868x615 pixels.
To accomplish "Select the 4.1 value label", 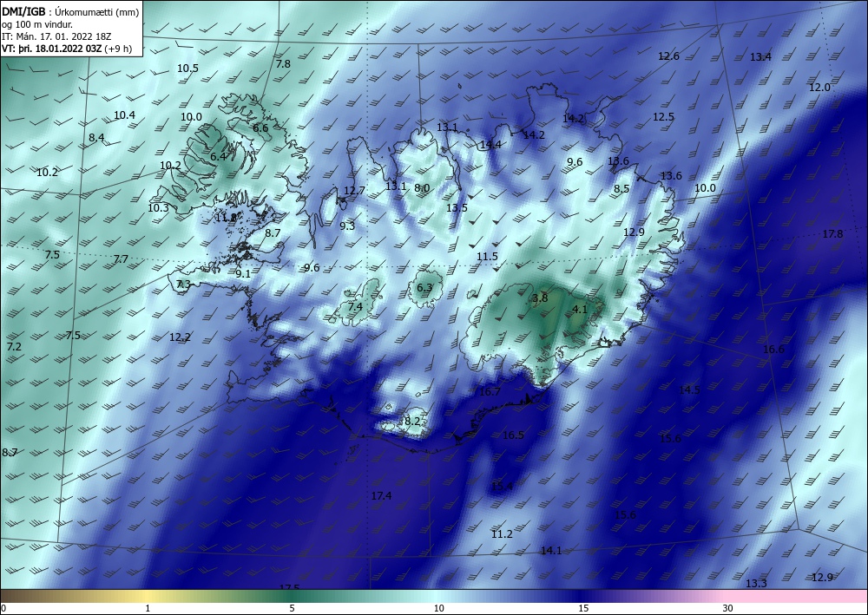I will [x=580, y=309].
